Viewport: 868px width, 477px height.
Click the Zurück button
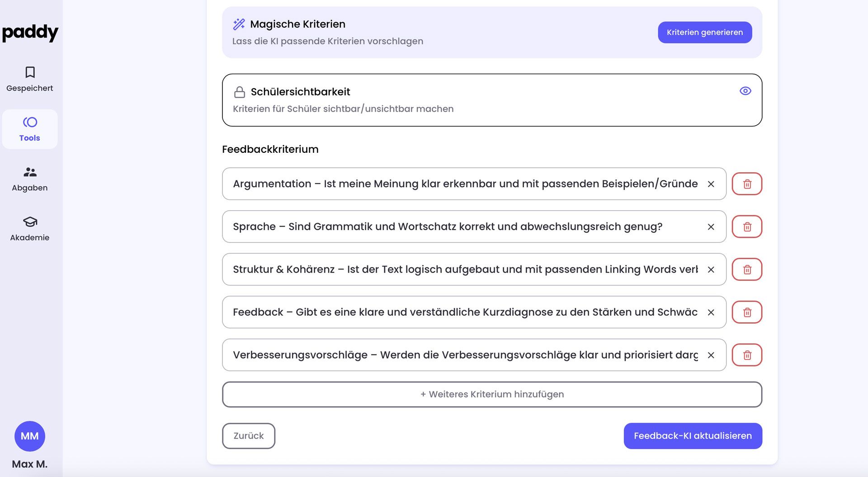(x=249, y=436)
